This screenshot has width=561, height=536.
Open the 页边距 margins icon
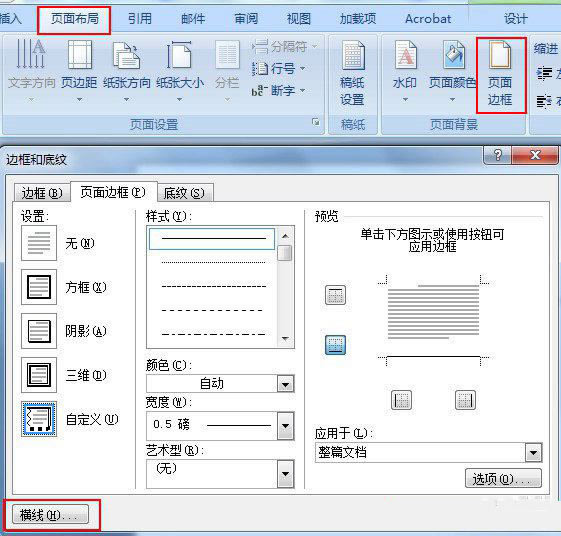79,71
